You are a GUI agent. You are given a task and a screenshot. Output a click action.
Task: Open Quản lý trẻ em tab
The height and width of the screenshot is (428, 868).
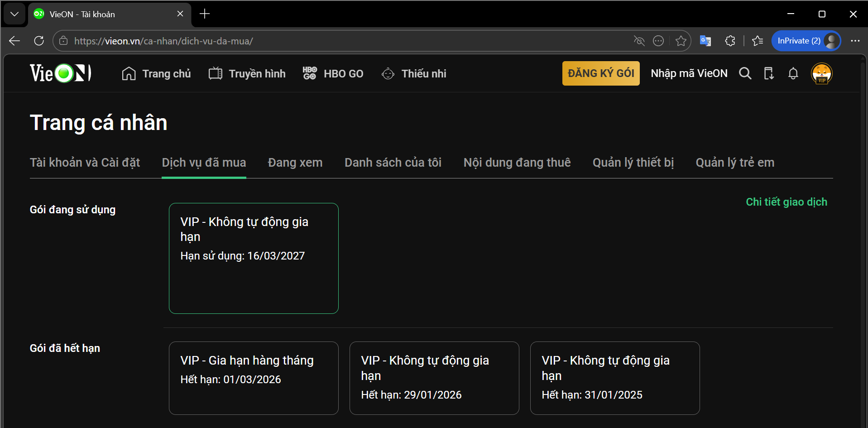click(x=735, y=163)
